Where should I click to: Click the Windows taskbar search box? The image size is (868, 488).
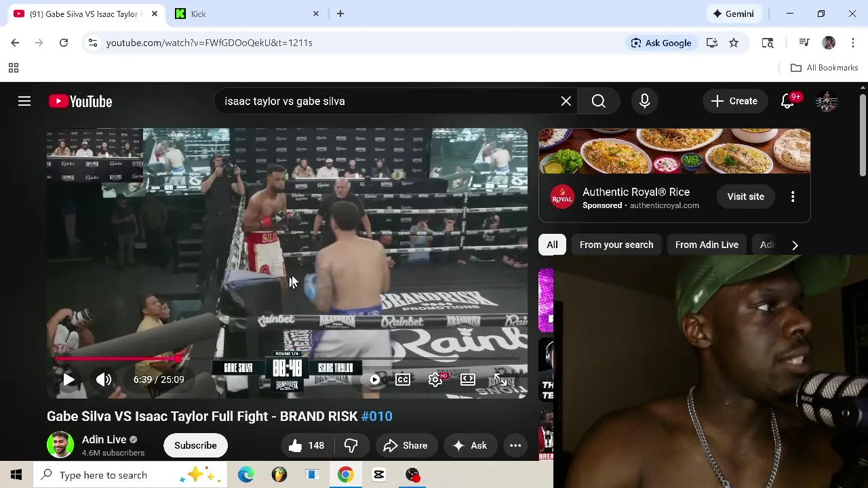coord(130,474)
